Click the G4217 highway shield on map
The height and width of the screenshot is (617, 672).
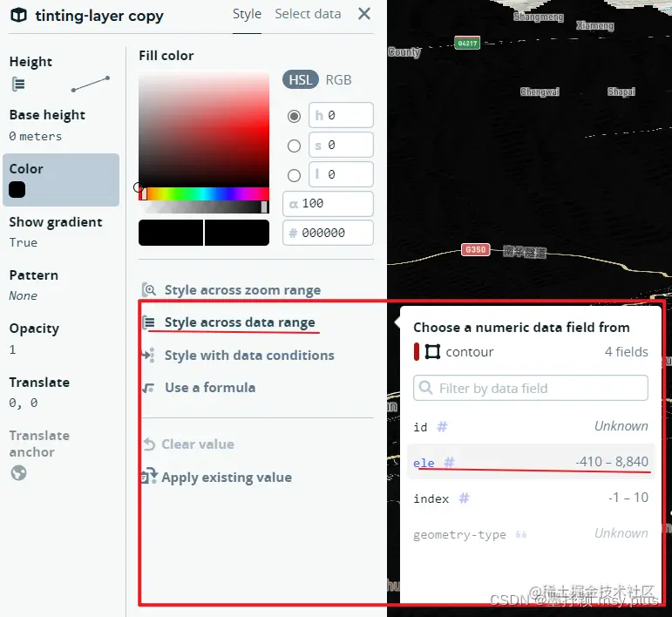click(x=467, y=43)
